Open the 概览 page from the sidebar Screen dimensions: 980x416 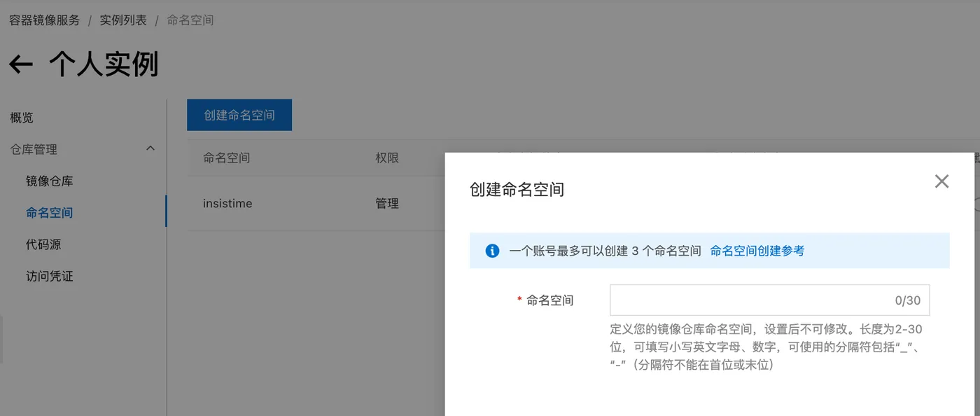(x=22, y=118)
